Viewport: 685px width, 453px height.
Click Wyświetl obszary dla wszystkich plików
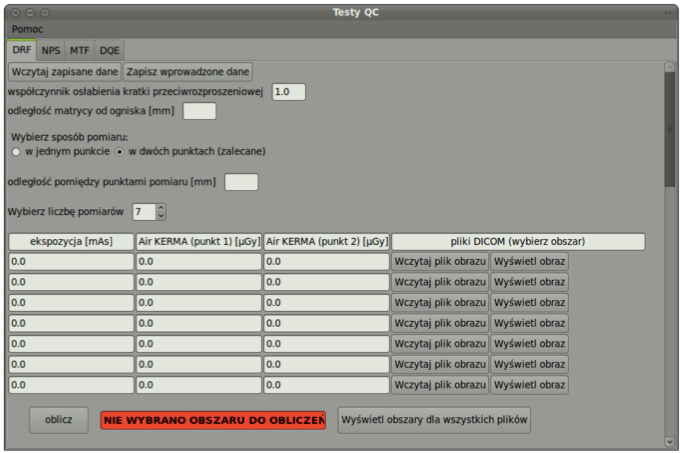434,420
